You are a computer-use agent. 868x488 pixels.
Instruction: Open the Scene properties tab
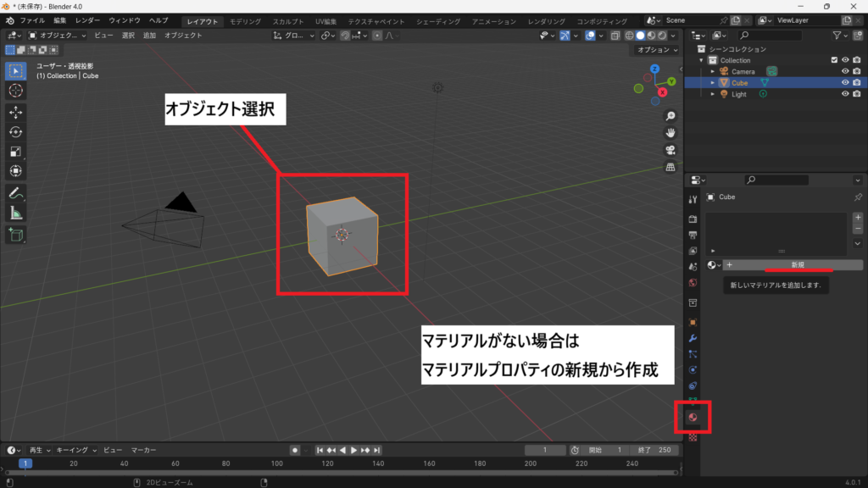[693, 267]
